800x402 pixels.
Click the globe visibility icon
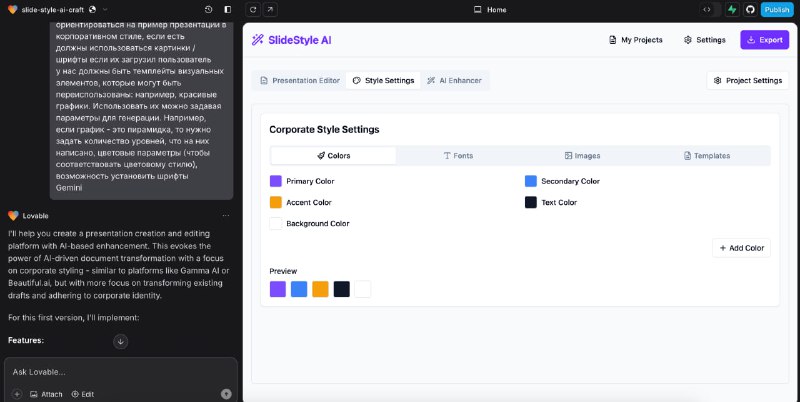pos(92,9)
